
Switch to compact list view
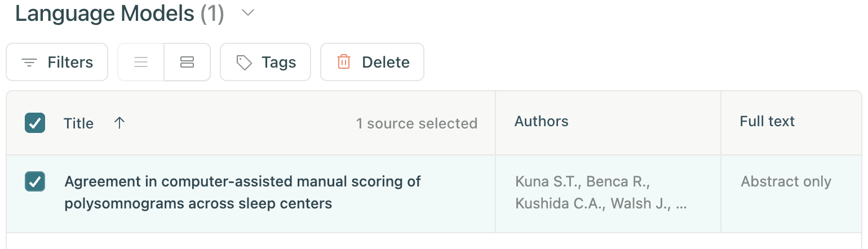[x=141, y=62]
